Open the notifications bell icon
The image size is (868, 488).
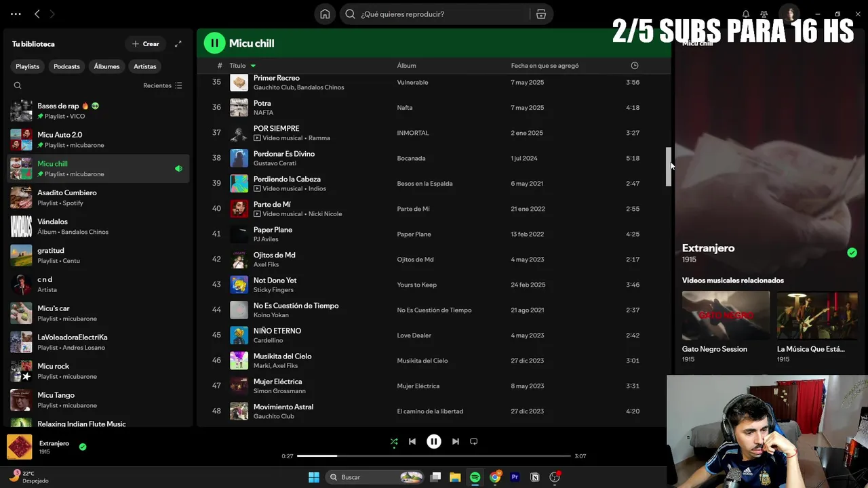pyautogui.click(x=746, y=14)
